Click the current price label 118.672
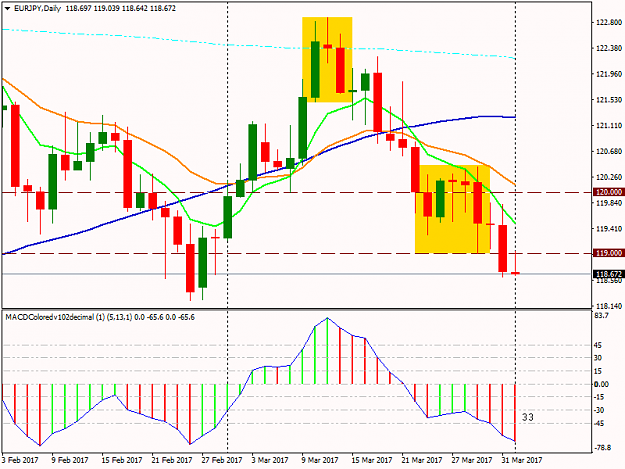 [x=609, y=274]
